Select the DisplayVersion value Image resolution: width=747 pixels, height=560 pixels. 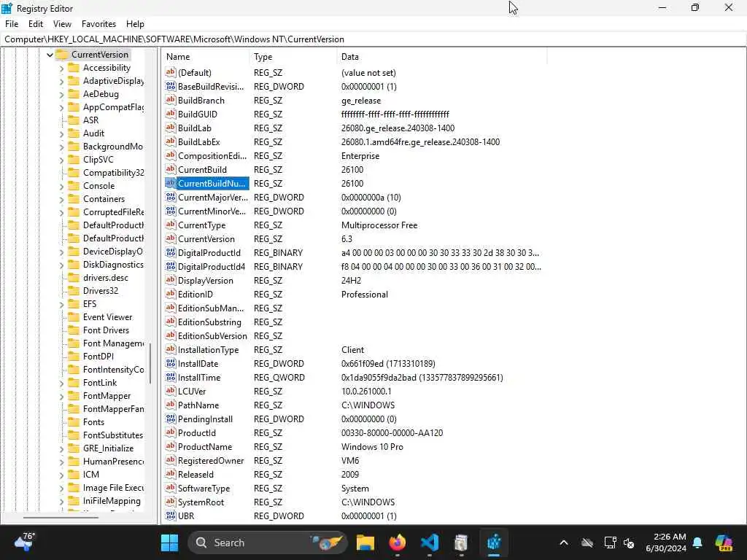(205, 281)
